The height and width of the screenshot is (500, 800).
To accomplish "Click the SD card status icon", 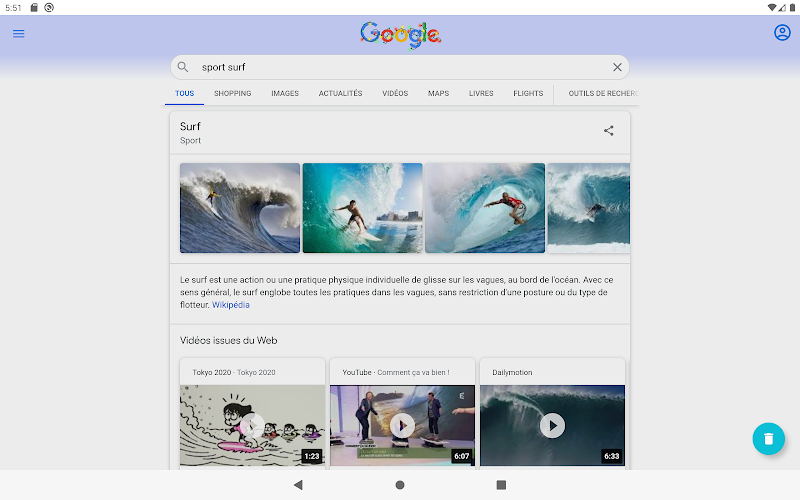I will [x=34, y=7].
